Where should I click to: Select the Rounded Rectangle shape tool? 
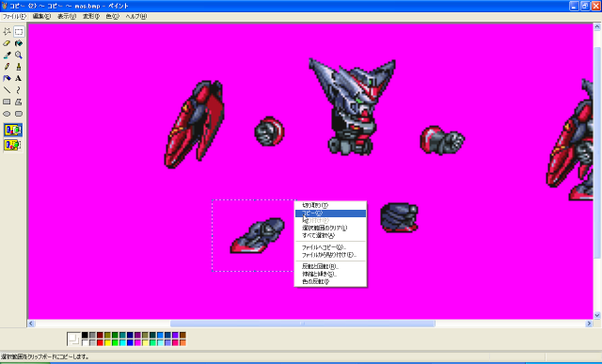point(19,114)
